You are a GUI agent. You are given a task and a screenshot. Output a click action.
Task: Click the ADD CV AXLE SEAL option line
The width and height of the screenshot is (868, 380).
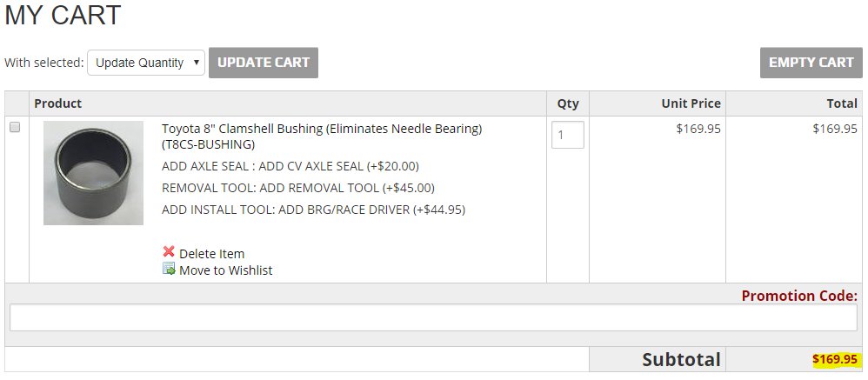tap(290, 166)
